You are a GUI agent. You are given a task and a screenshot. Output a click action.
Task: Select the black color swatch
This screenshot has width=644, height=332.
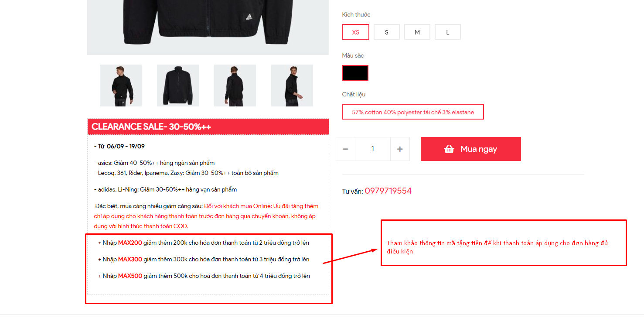pos(355,73)
